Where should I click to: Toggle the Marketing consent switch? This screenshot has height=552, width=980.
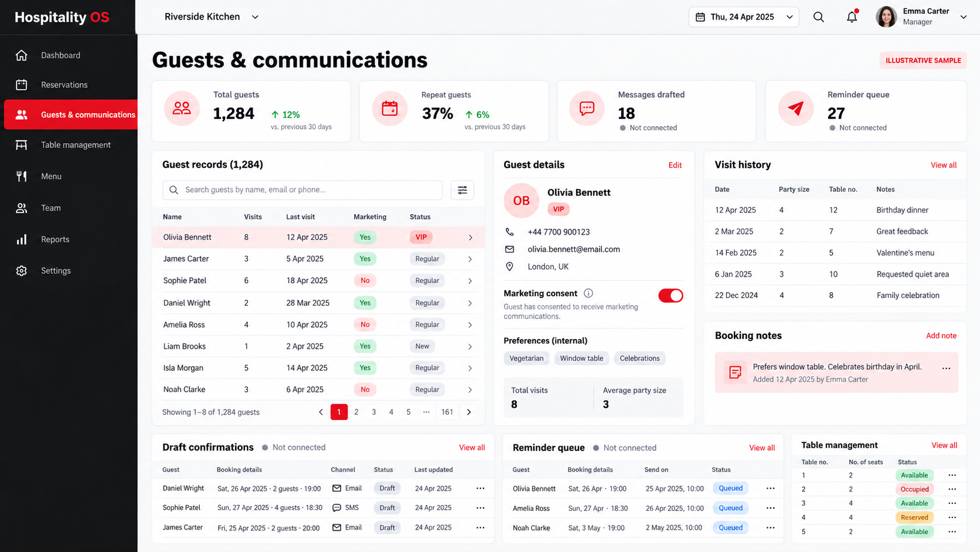pyautogui.click(x=671, y=296)
